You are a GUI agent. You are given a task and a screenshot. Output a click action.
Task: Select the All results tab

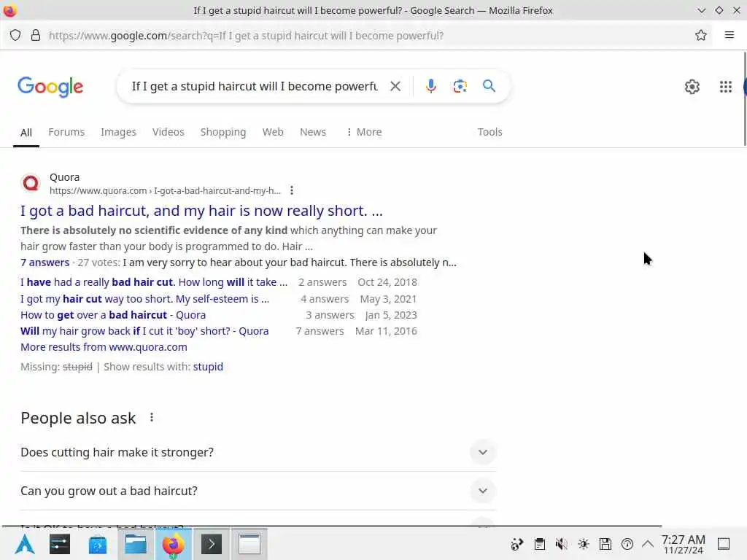click(26, 133)
